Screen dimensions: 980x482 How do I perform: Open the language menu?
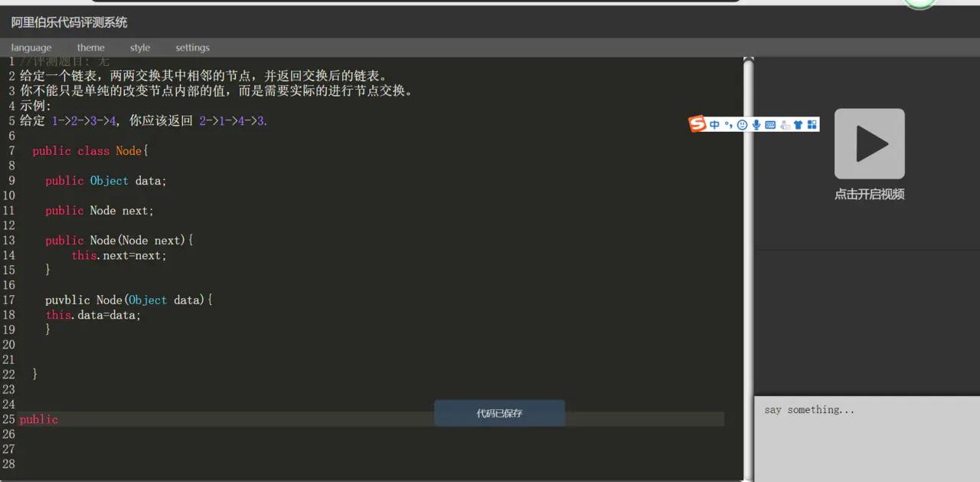(x=31, y=48)
